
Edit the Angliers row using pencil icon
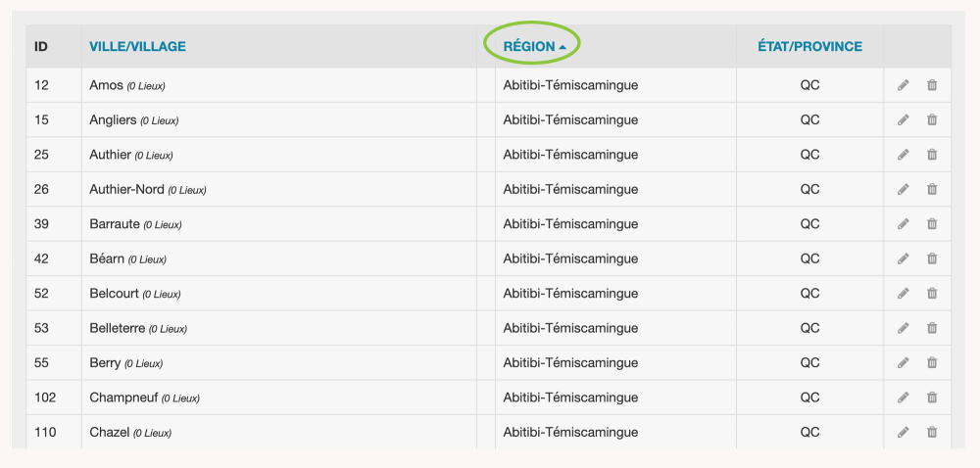click(x=904, y=120)
